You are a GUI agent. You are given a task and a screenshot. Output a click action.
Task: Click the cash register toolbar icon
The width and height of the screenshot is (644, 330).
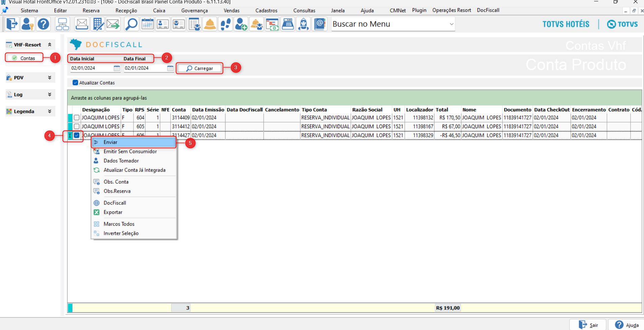click(x=288, y=24)
